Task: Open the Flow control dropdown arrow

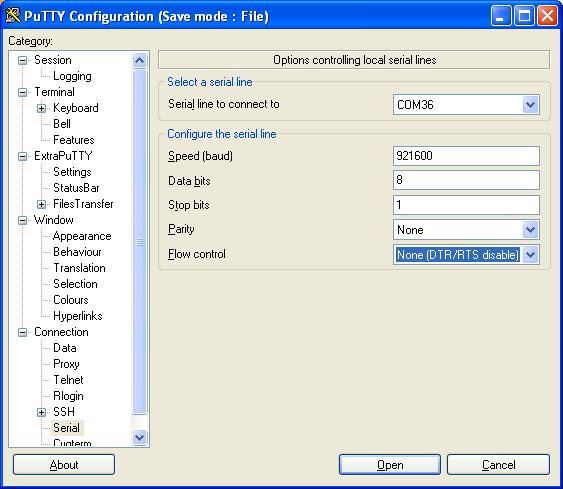Action: click(x=530, y=255)
